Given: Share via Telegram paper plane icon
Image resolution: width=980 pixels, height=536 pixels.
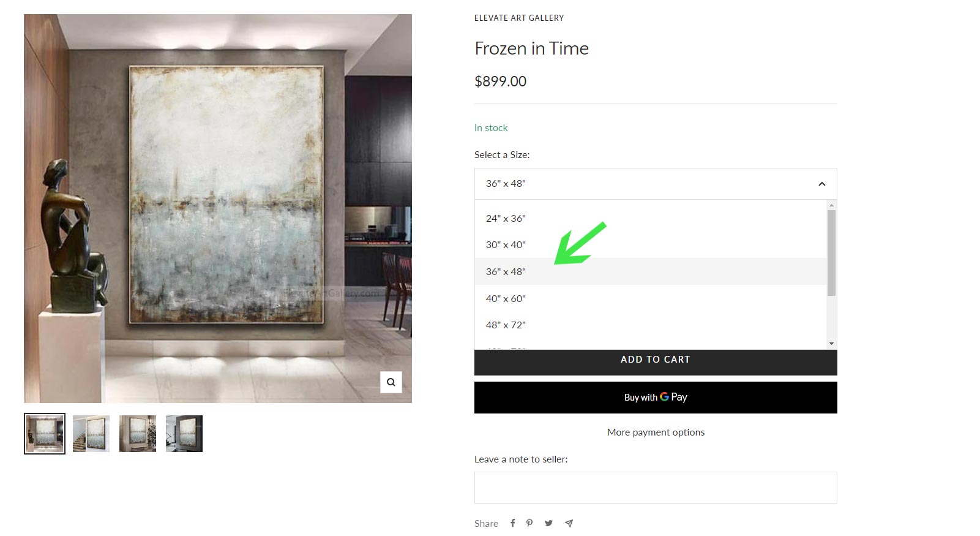Looking at the screenshot, I should (x=569, y=523).
